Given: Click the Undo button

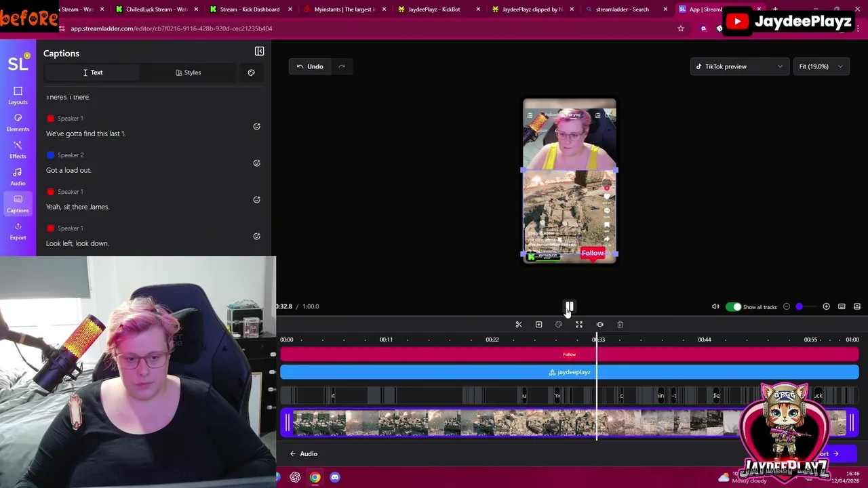Looking at the screenshot, I should point(310,66).
